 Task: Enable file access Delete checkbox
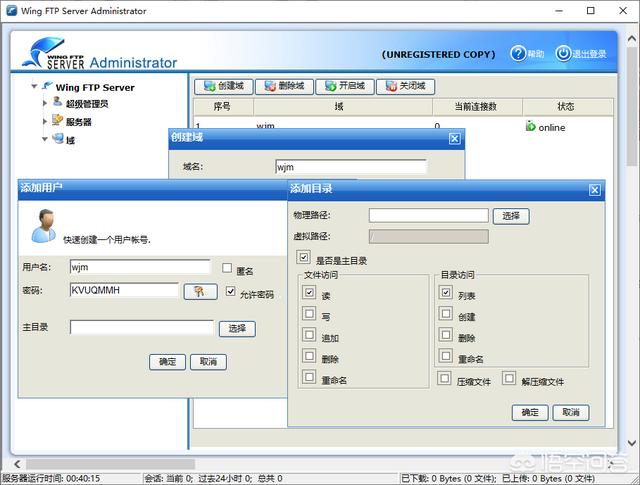(x=309, y=356)
